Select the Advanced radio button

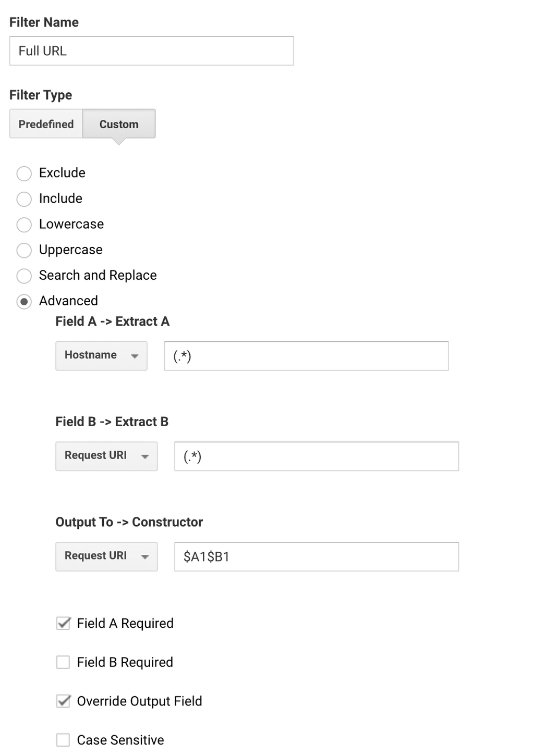pyautogui.click(x=24, y=302)
